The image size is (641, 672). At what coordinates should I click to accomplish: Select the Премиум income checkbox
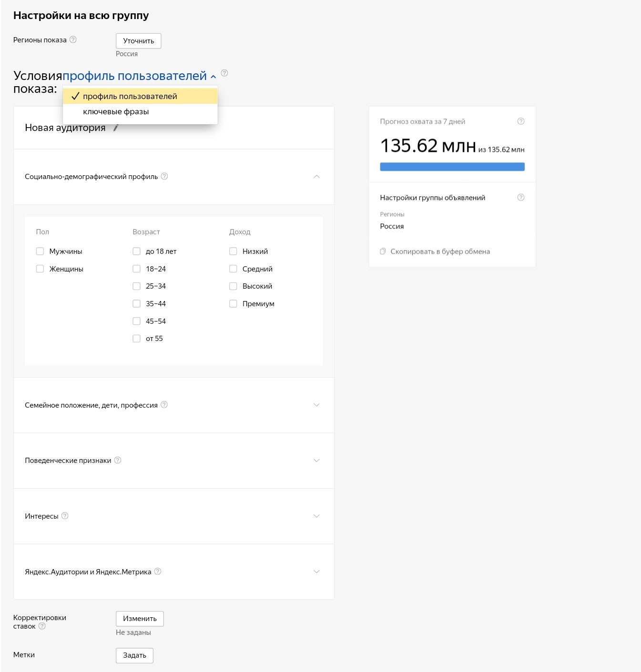(x=233, y=303)
